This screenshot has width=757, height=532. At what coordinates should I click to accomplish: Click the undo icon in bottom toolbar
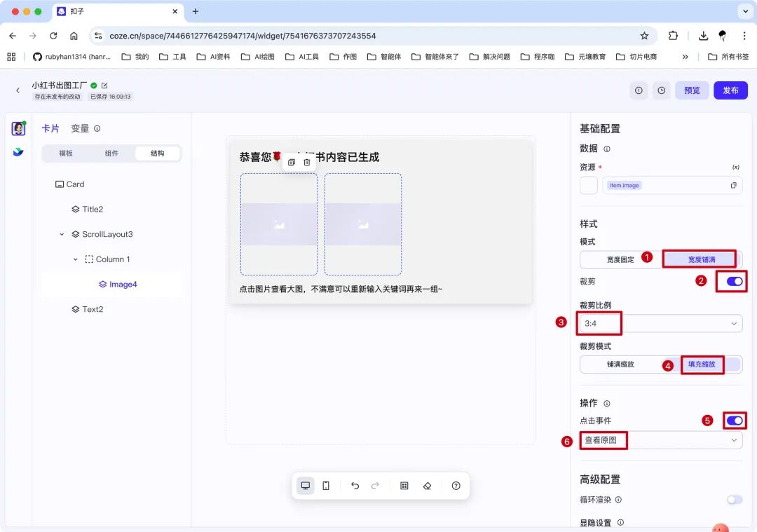[355, 485]
